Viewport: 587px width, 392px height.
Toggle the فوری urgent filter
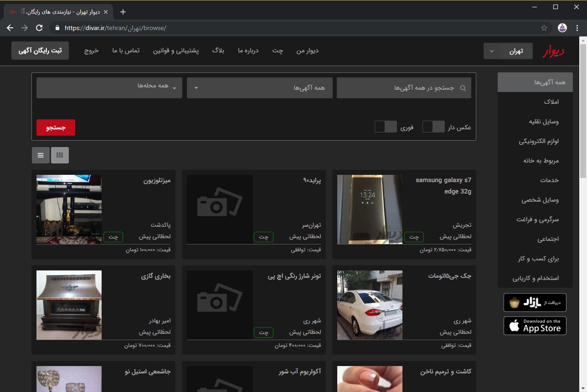coord(386,127)
